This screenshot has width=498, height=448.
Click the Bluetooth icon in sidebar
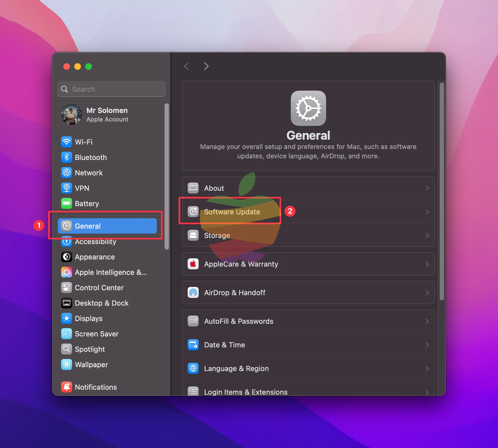click(x=67, y=157)
